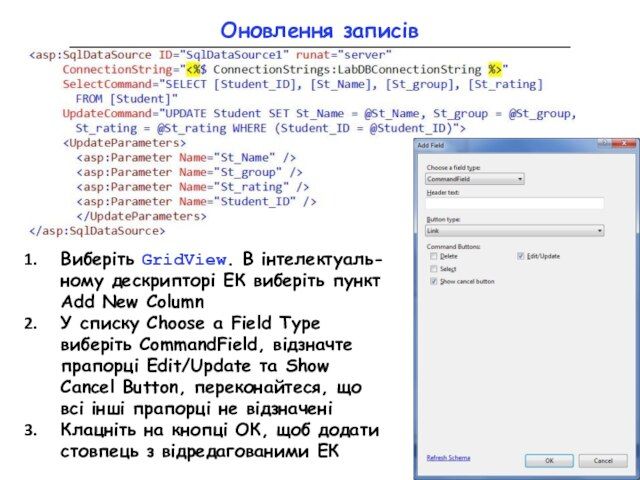Image resolution: width=640 pixels, height=480 pixels.
Task: Click the slide title Оновлення записів
Action: point(319,30)
